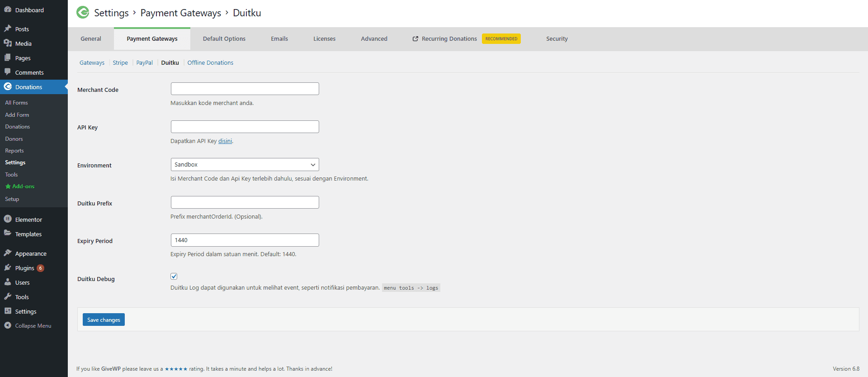The width and height of the screenshot is (868, 377).
Task: Switch to Default Options tab
Action: (224, 39)
